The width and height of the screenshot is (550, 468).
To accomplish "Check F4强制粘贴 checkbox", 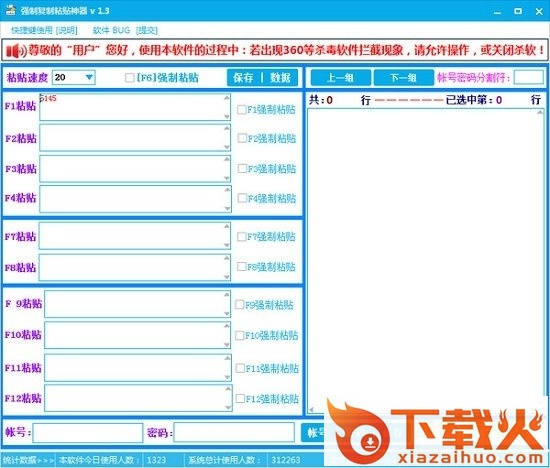I will point(242,198).
